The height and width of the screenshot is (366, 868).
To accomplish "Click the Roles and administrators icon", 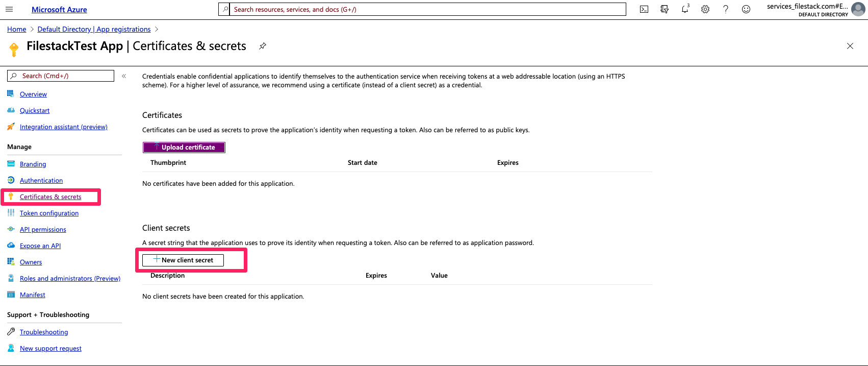I will [11, 278].
